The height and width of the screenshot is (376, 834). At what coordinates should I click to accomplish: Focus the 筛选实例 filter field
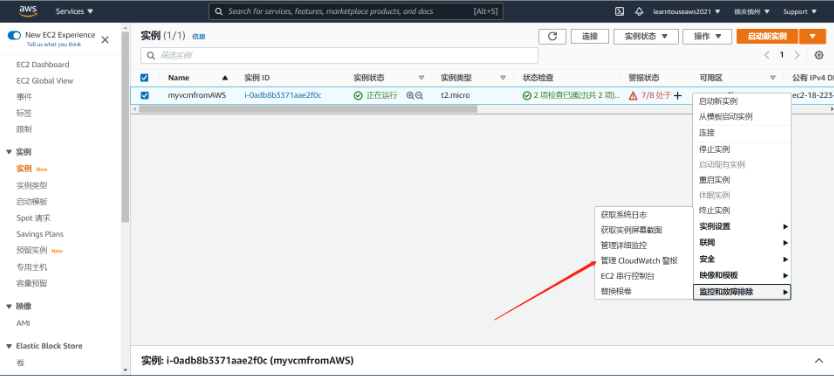tap(339, 55)
